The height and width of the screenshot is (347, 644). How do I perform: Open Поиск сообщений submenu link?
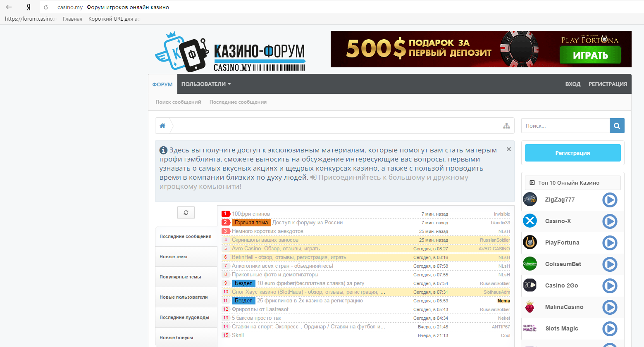[178, 102]
